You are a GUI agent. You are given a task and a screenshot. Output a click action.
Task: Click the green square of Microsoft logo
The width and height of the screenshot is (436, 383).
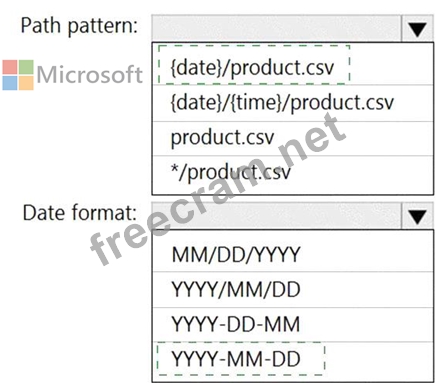[x=26, y=67]
